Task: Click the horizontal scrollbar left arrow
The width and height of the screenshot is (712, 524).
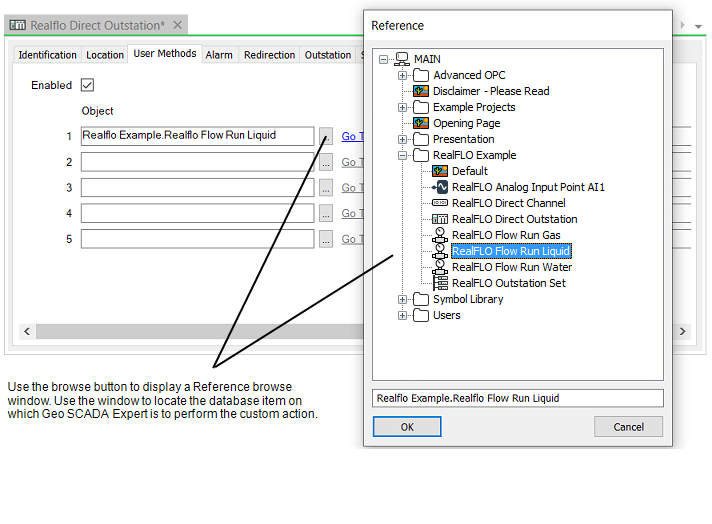Action: [x=27, y=331]
